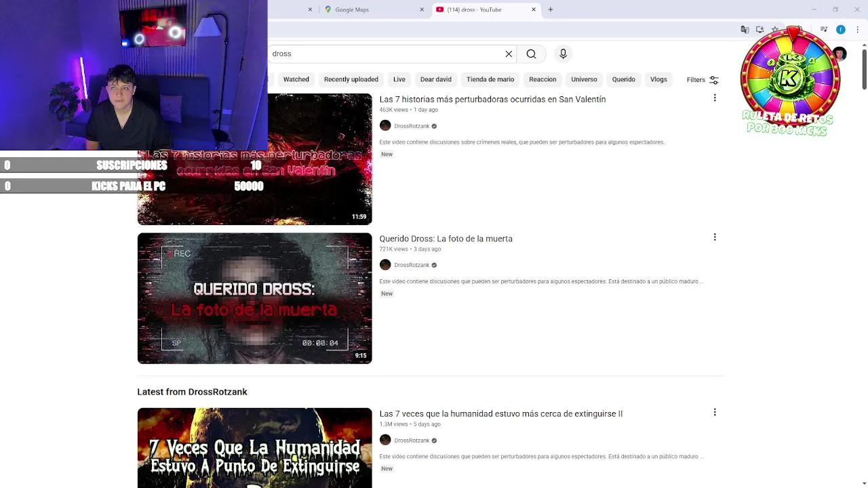Screen dimensions: 868x488
Task: Click the scrollbar up arrow
Action: pyautogui.click(x=864, y=45)
